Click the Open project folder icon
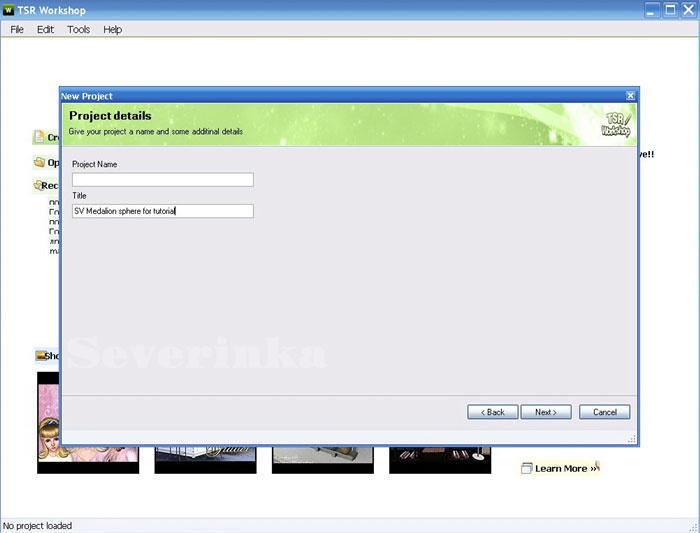This screenshot has width=700, height=533. click(x=40, y=162)
